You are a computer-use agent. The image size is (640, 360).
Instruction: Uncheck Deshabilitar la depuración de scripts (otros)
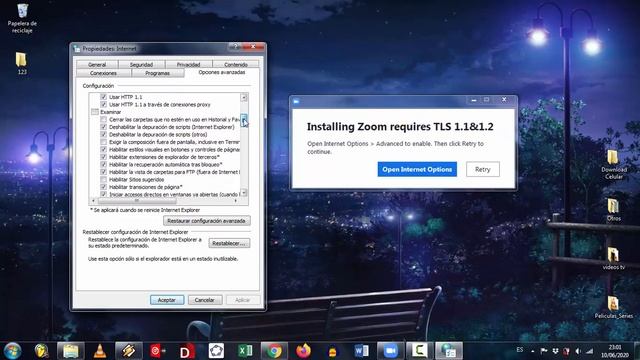point(104,134)
